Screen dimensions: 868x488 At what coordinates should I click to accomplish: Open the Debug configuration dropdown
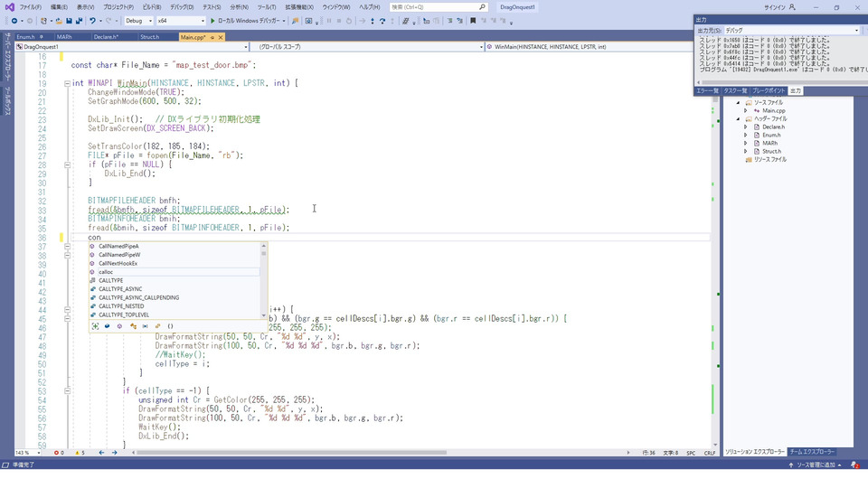[138, 21]
